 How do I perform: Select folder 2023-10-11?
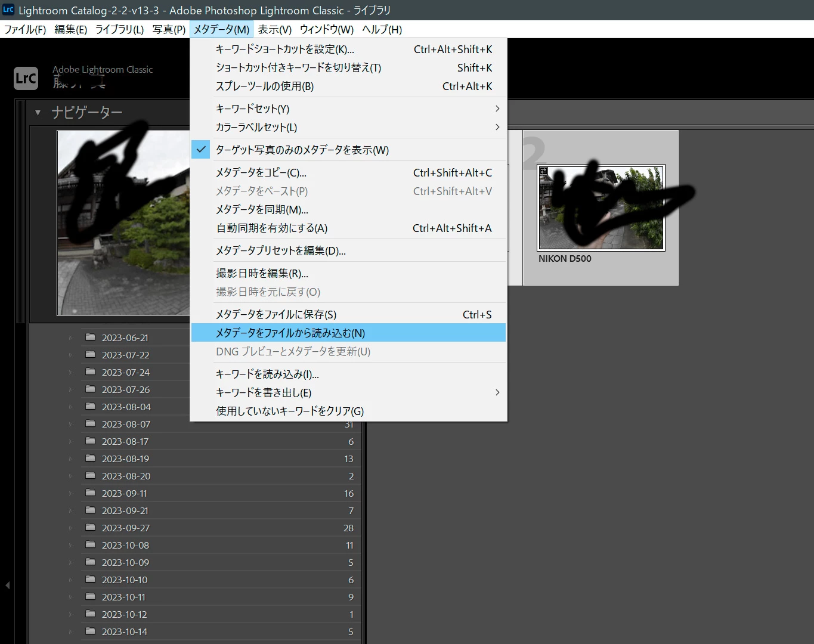pyautogui.click(x=221, y=597)
